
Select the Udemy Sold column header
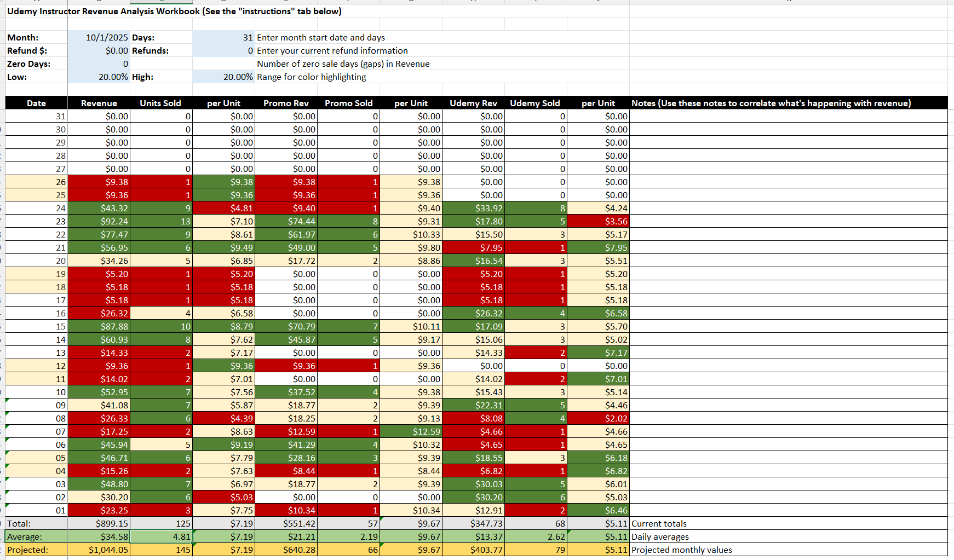[536, 103]
